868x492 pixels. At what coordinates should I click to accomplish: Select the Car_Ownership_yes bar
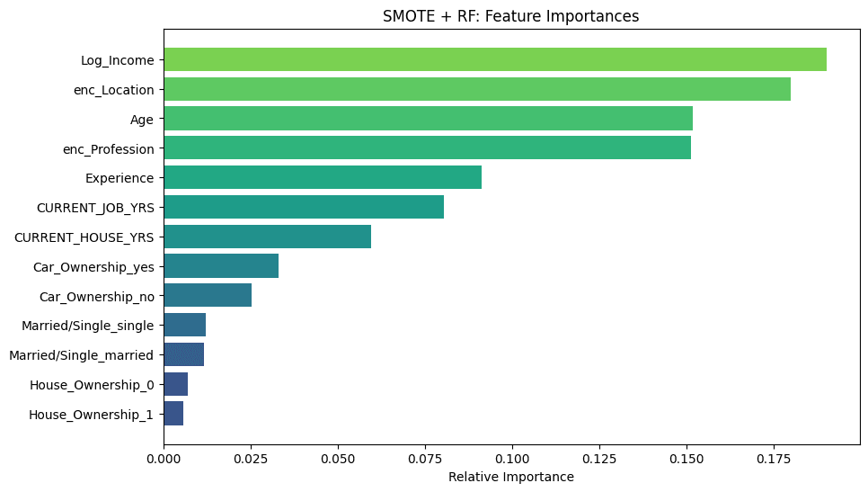(221, 266)
